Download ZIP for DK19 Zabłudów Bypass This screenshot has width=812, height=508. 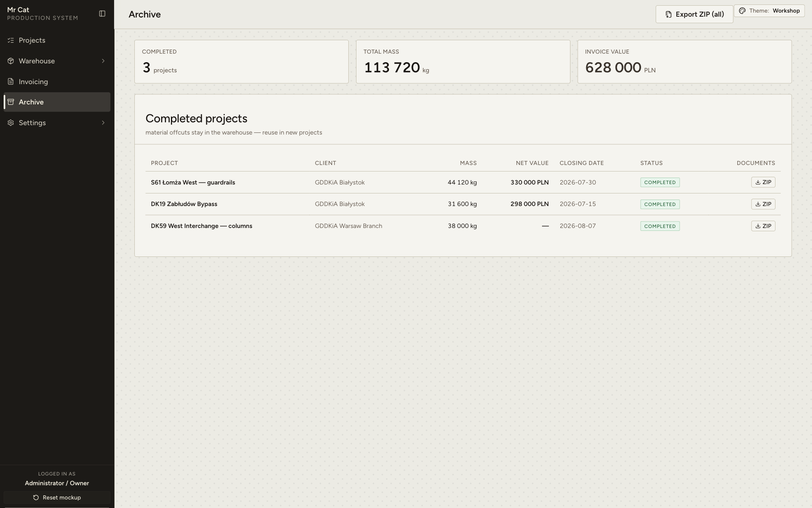click(x=763, y=204)
